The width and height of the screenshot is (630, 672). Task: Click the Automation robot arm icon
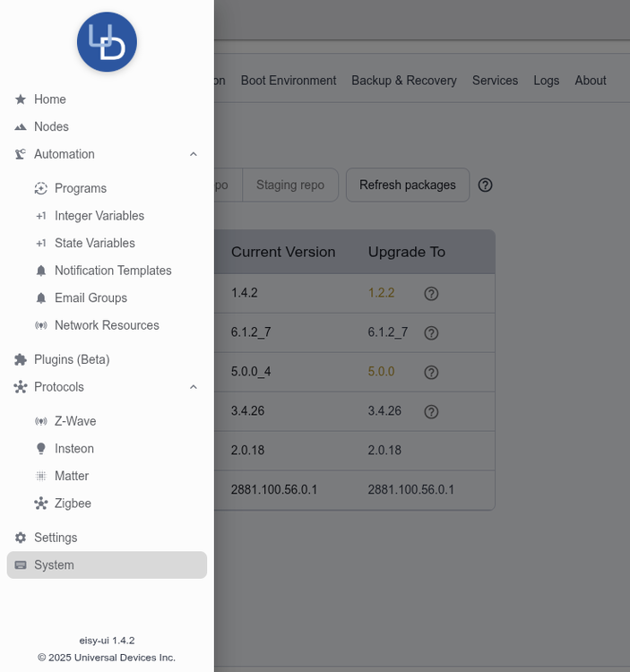[21, 154]
